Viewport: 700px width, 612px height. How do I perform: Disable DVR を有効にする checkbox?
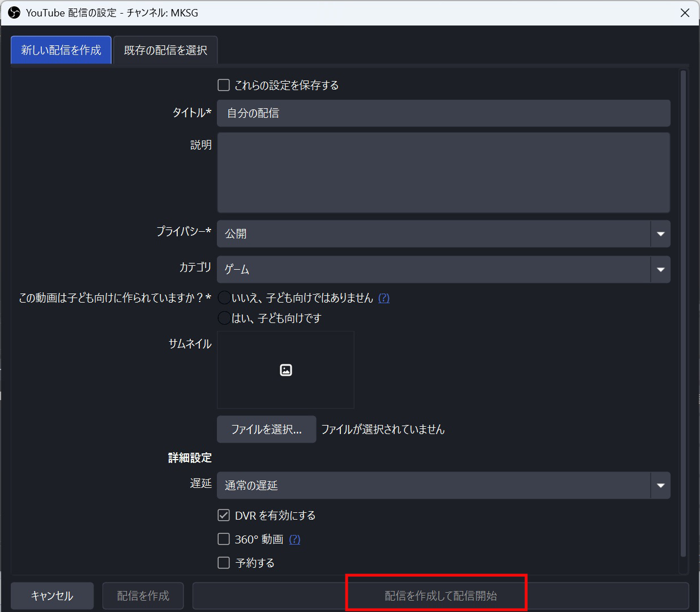[224, 516]
